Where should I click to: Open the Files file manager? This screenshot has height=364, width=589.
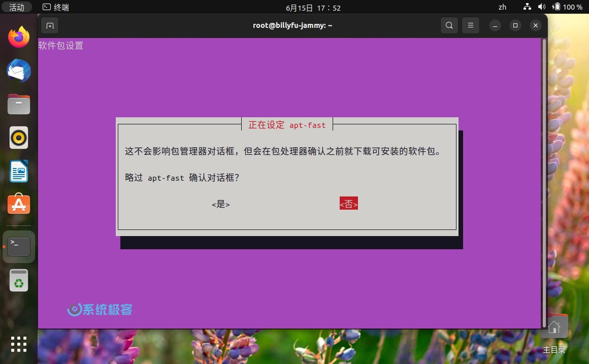(x=18, y=104)
